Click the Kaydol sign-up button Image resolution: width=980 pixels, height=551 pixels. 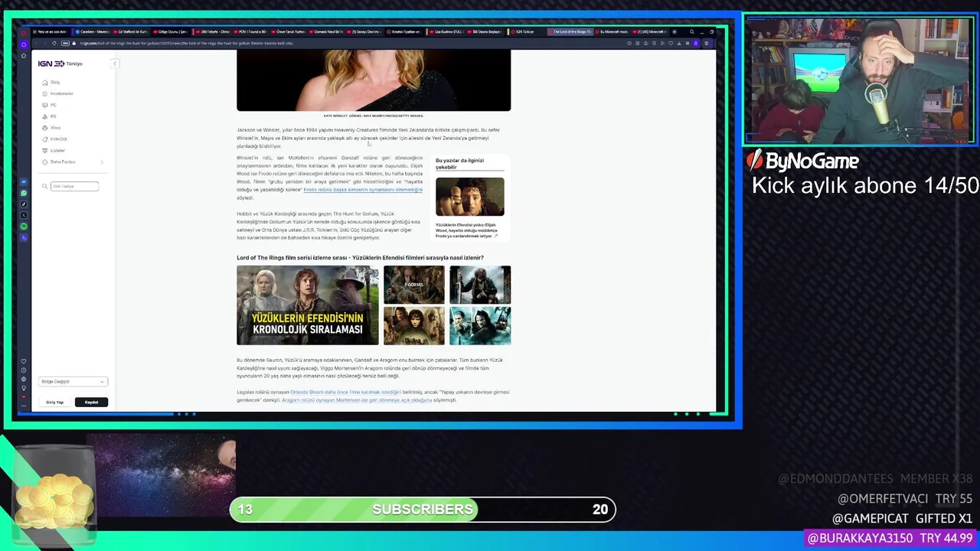91,402
